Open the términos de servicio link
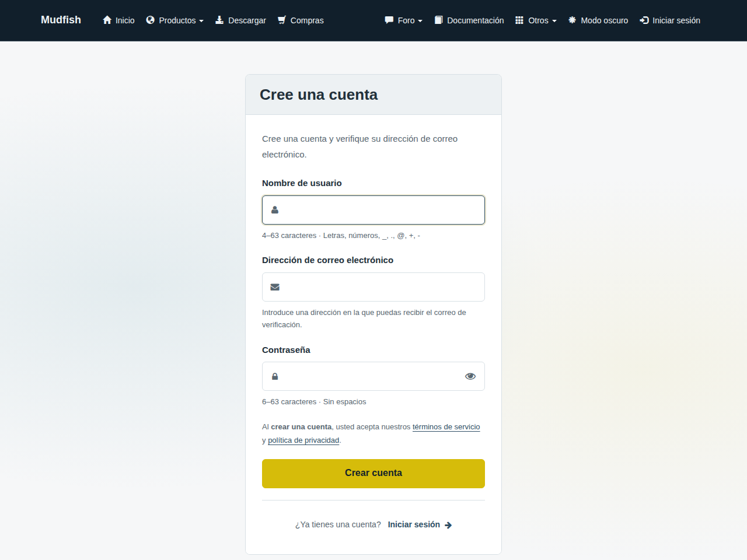 446,427
